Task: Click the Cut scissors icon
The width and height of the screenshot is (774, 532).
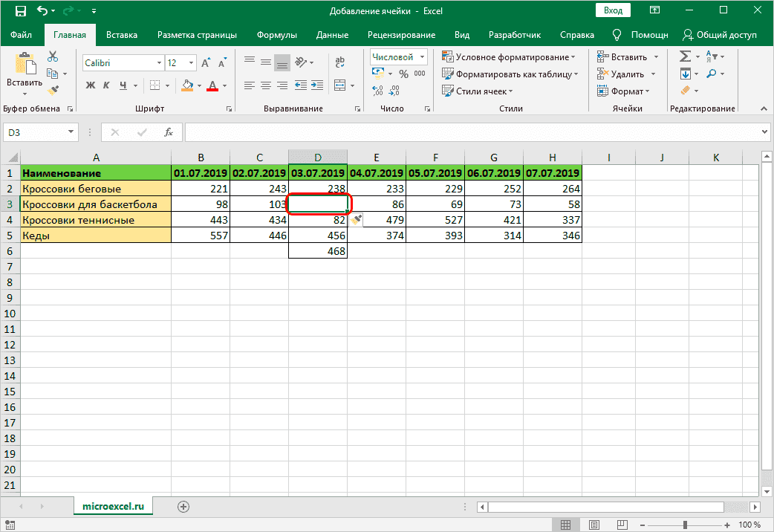Action: (53, 57)
